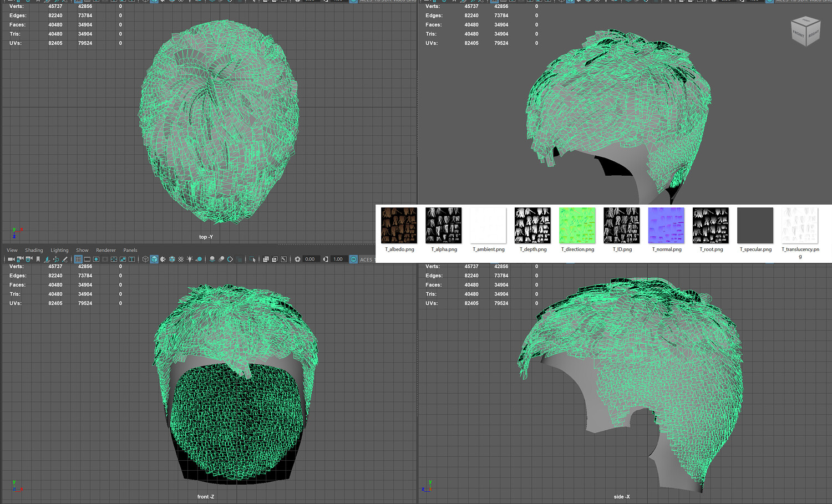This screenshot has height=504, width=832.
Task: Click the Gamma value field showing 1.00
Action: [x=338, y=259]
